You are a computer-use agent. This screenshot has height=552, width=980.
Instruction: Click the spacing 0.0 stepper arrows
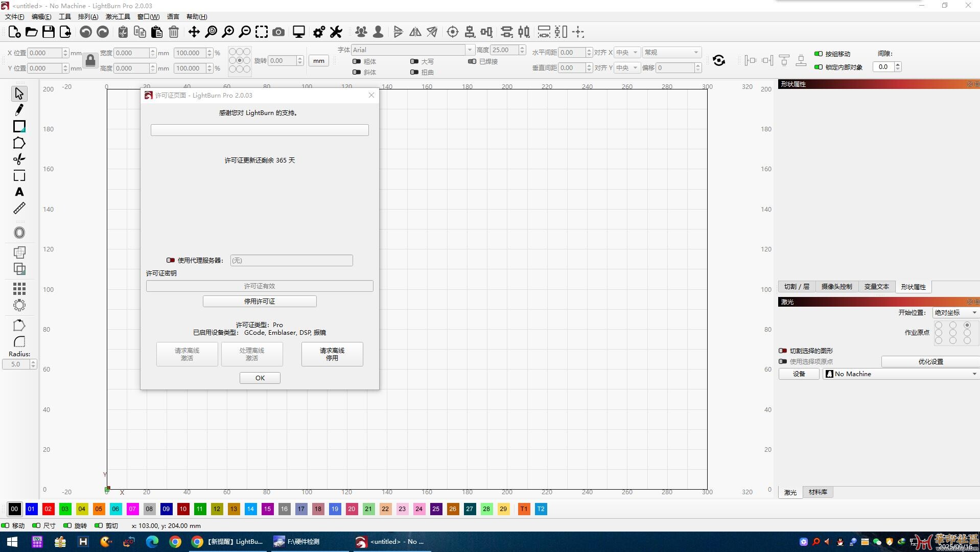pos(898,66)
